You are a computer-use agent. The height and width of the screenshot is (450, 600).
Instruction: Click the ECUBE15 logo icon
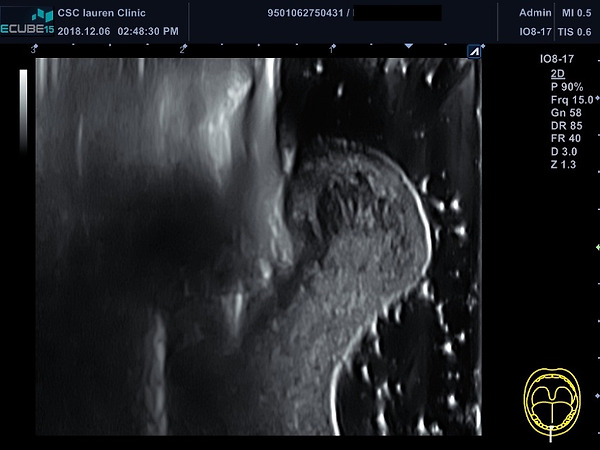27,22
